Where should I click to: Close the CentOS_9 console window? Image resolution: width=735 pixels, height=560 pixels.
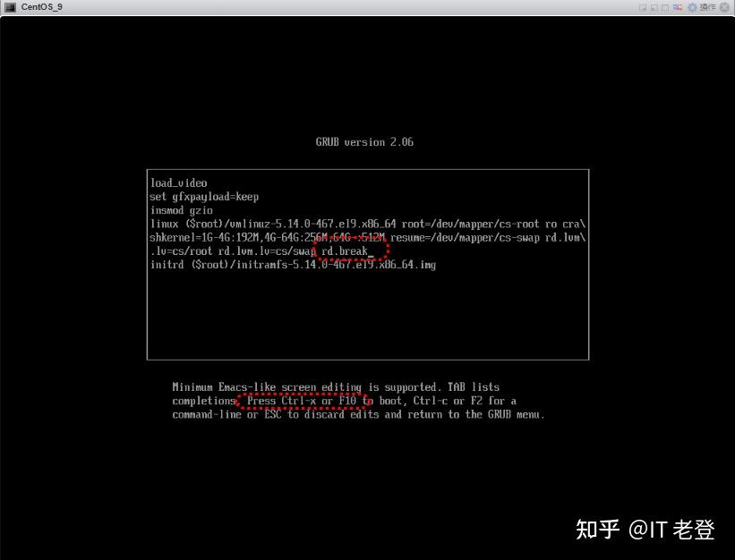click(x=724, y=7)
